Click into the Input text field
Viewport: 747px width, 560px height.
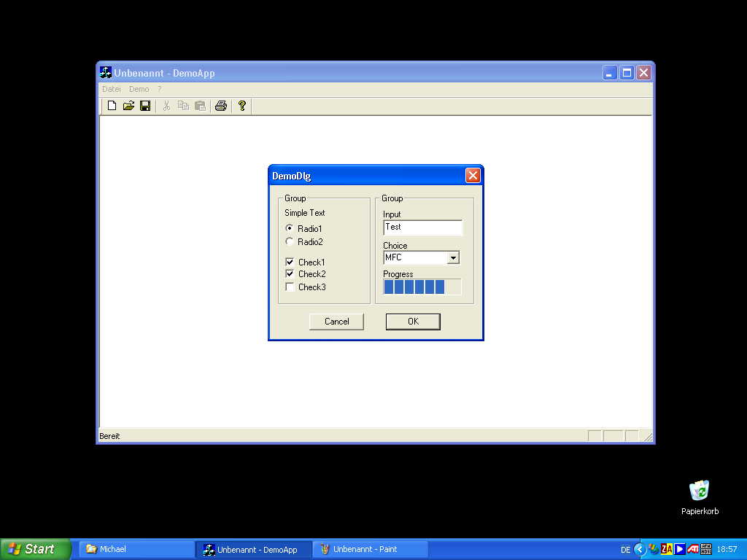point(422,227)
